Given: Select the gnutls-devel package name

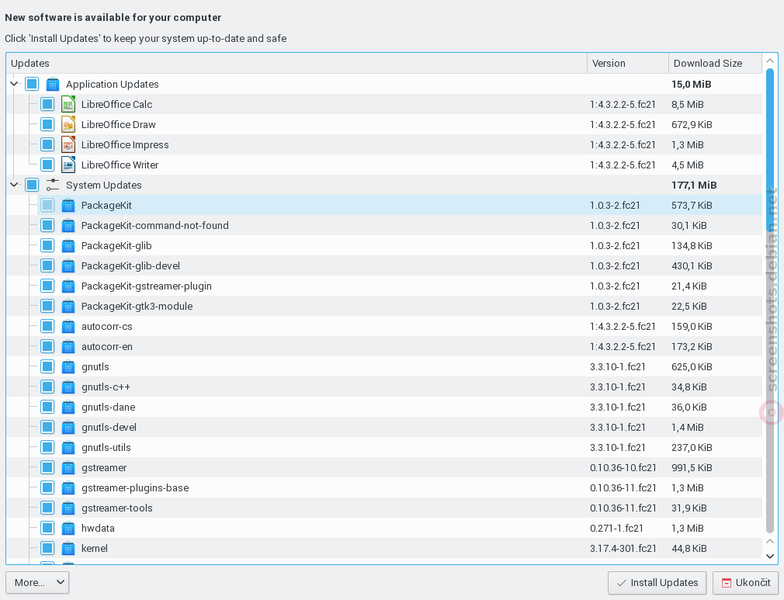Looking at the screenshot, I should [x=109, y=428].
